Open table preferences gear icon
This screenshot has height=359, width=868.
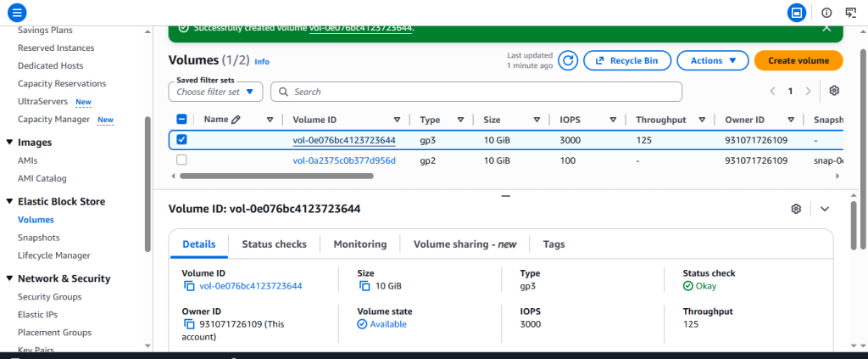834,91
